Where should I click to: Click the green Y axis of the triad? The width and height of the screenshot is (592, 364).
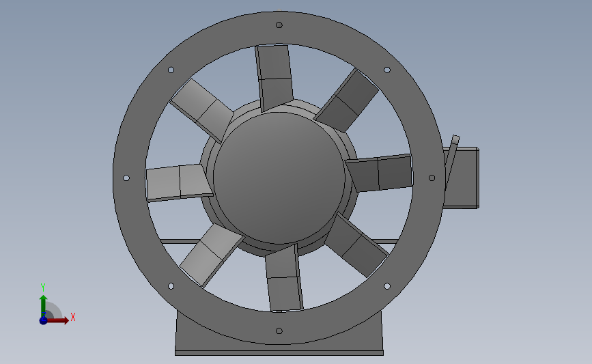tap(43, 306)
